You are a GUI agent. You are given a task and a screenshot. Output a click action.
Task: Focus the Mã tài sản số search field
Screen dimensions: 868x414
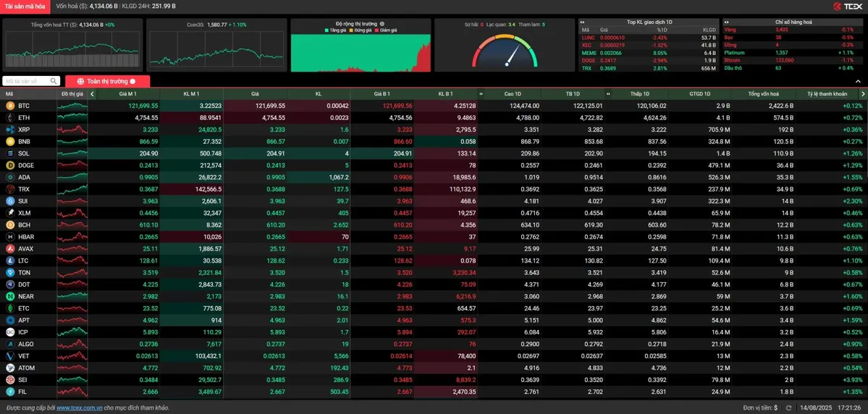[26, 81]
